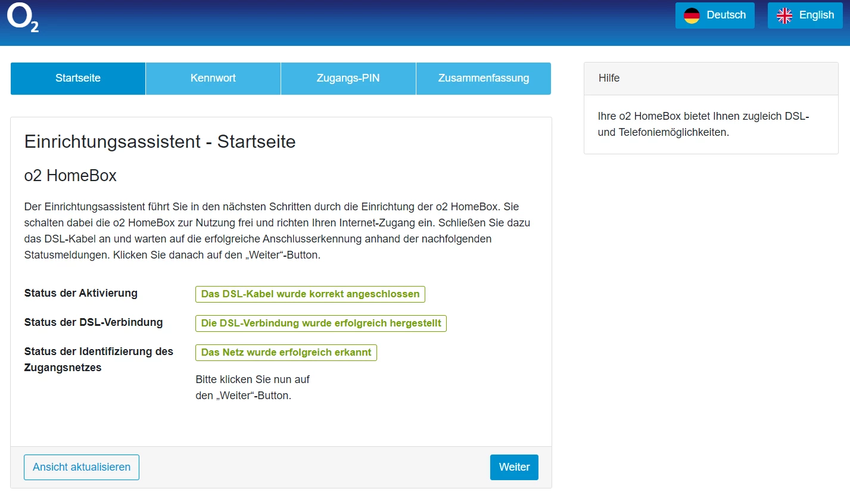Click the 'Einrichtungsassistent - Startseite' heading
This screenshot has height=504, width=850.
click(160, 142)
